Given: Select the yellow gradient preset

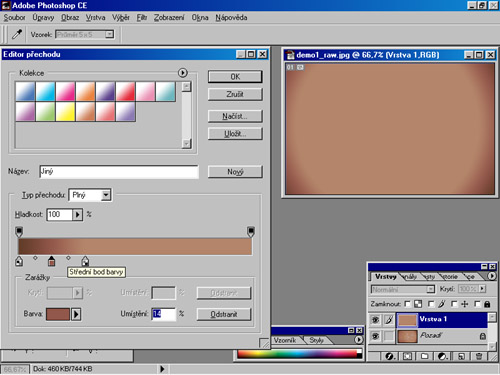Looking at the screenshot, I should [65, 111].
